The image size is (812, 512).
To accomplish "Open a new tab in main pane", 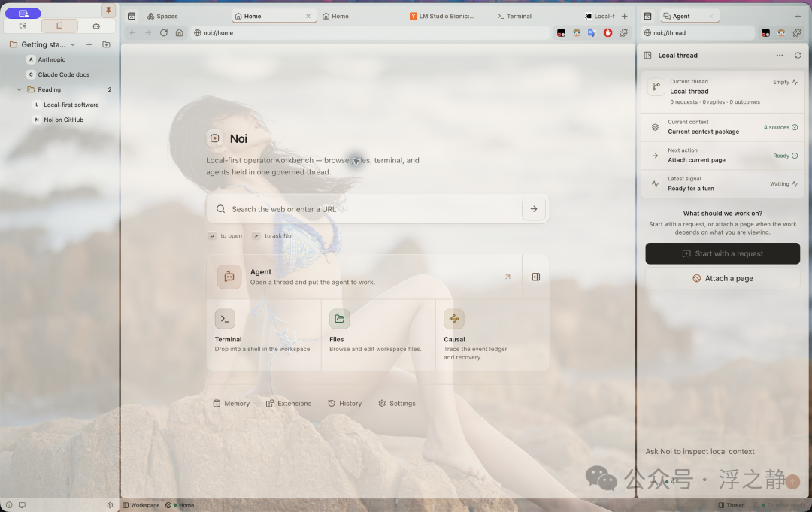I will (x=625, y=16).
